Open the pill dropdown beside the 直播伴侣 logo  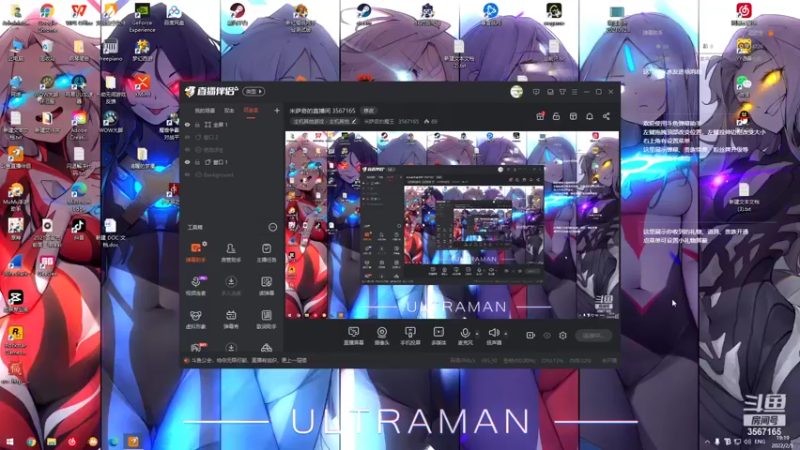click(x=254, y=92)
